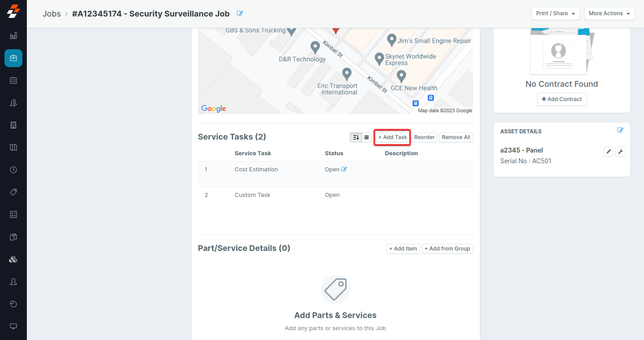This screenshot has width=644, height=340.
Task: Open the bar chart sidebar icon
Action: pyautogui.click(x=13, y=36)
